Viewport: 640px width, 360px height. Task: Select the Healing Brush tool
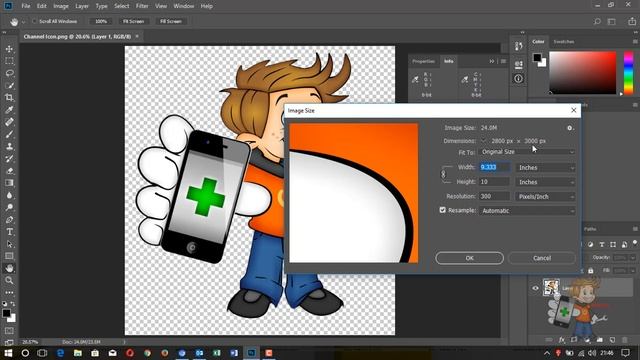pos(9,122)
